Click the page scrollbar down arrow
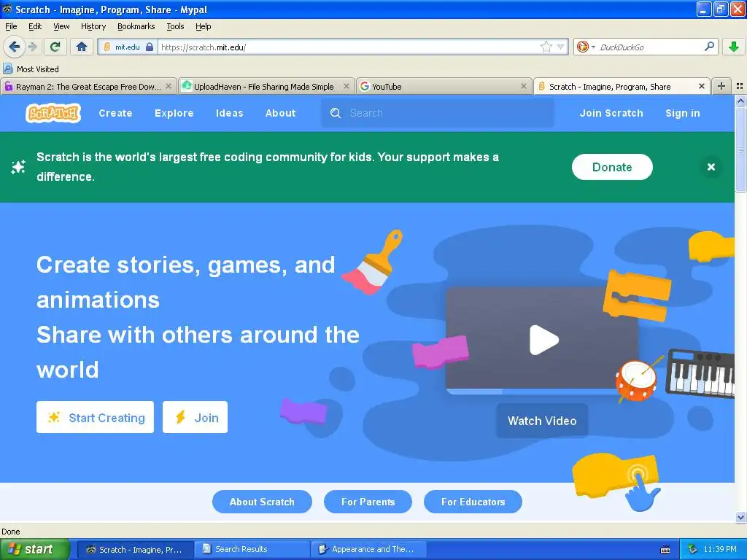This screenshot has width=747, height=560. (x=740, y=517)
